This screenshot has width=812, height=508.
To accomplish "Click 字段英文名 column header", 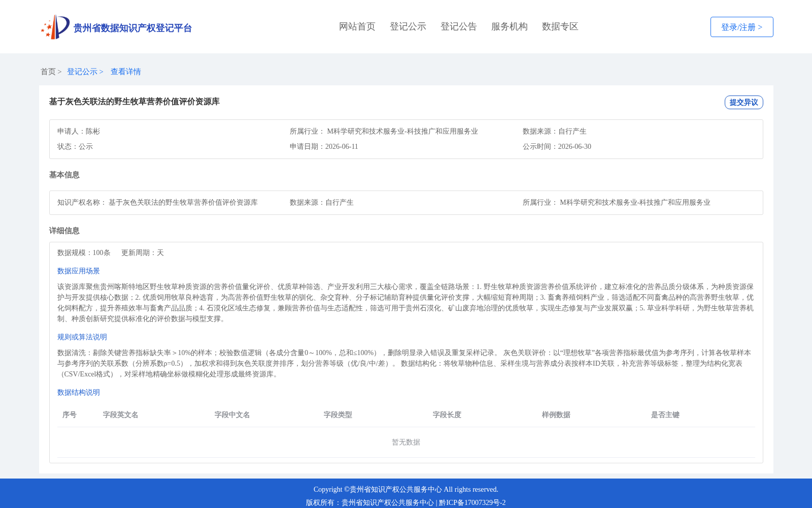I will coord(121,415).
